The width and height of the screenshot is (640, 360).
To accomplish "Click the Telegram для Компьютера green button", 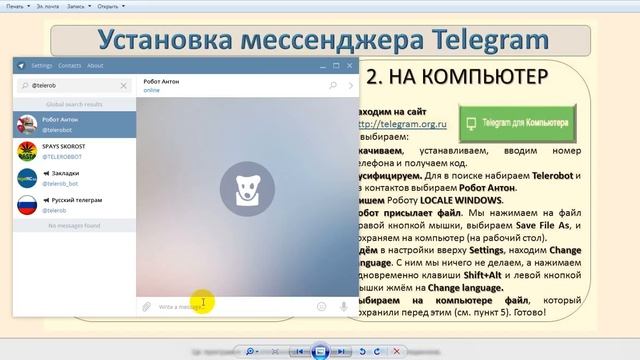I will pyautogui.click(x=518, y=123).
